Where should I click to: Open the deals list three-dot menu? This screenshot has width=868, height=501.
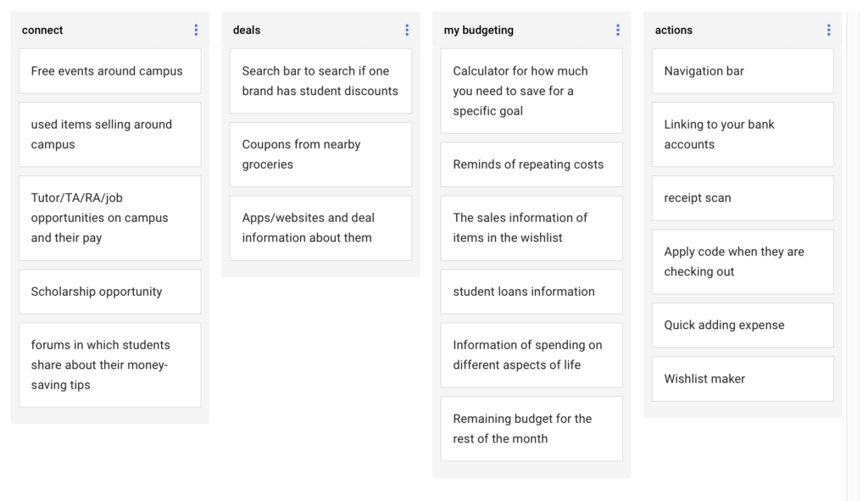(407, 31)
